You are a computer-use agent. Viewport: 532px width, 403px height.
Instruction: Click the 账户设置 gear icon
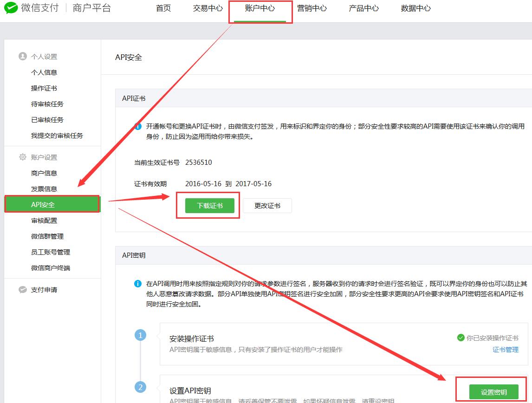(x=23, y=157)
